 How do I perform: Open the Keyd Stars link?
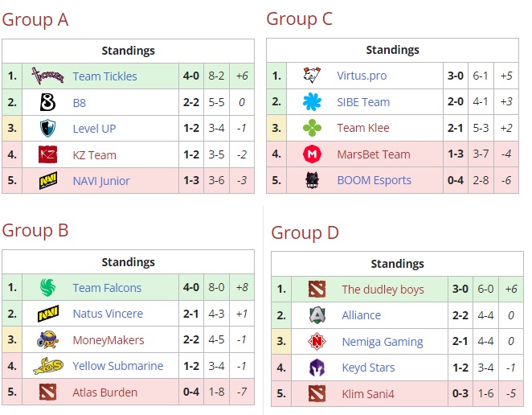click(x=368, y=368)
